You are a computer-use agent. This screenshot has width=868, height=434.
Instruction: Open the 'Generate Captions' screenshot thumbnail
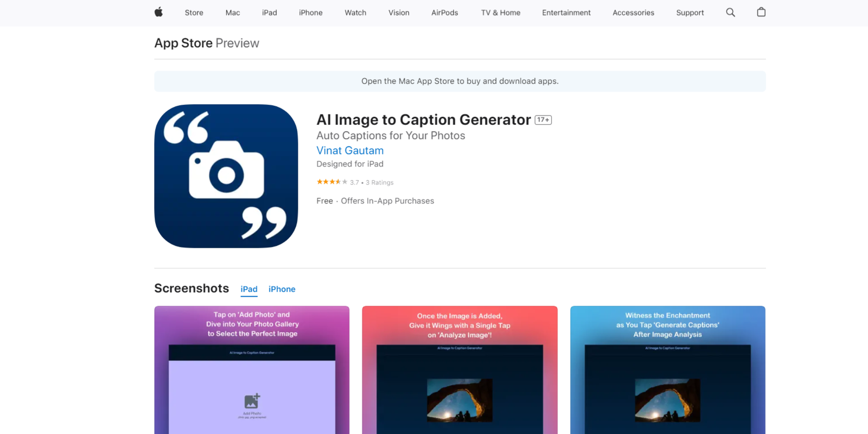[x=668, y=370]
